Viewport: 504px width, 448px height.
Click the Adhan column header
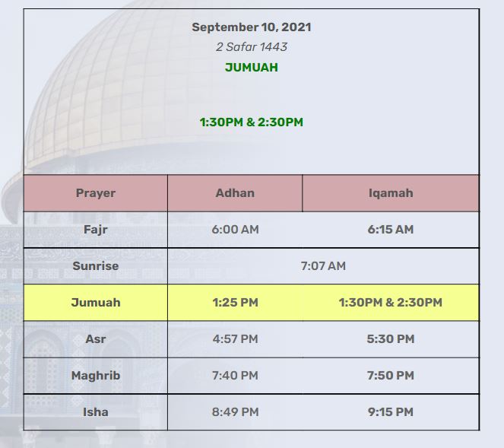coord(235,193)
